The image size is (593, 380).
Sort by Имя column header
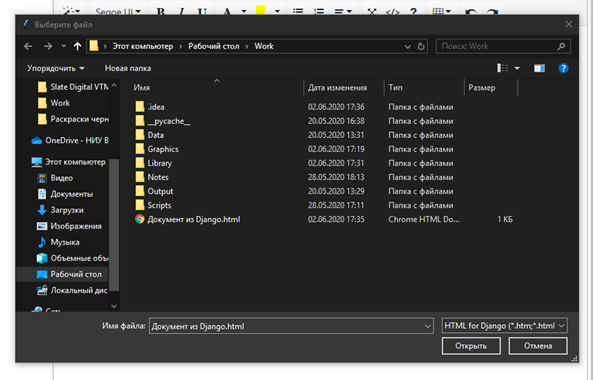(142, 88)
